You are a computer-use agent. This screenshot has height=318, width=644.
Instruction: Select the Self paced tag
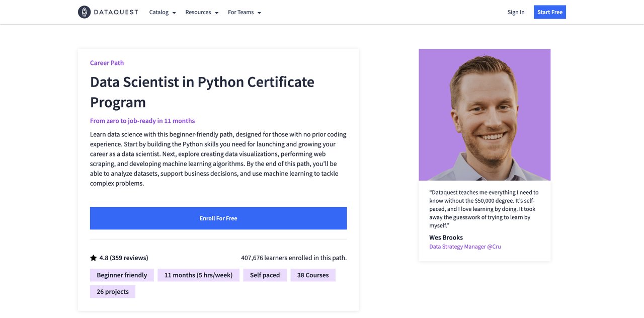pos(265,275)
